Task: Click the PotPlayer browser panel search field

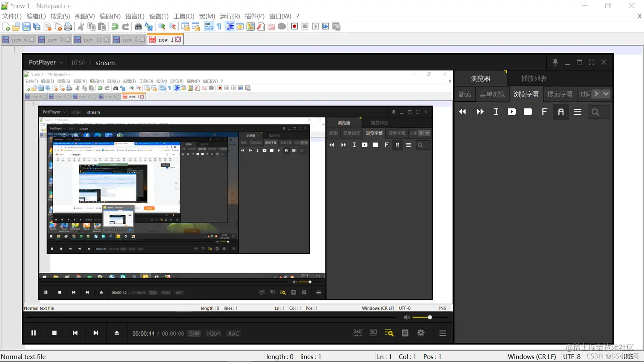Action: 599,112
